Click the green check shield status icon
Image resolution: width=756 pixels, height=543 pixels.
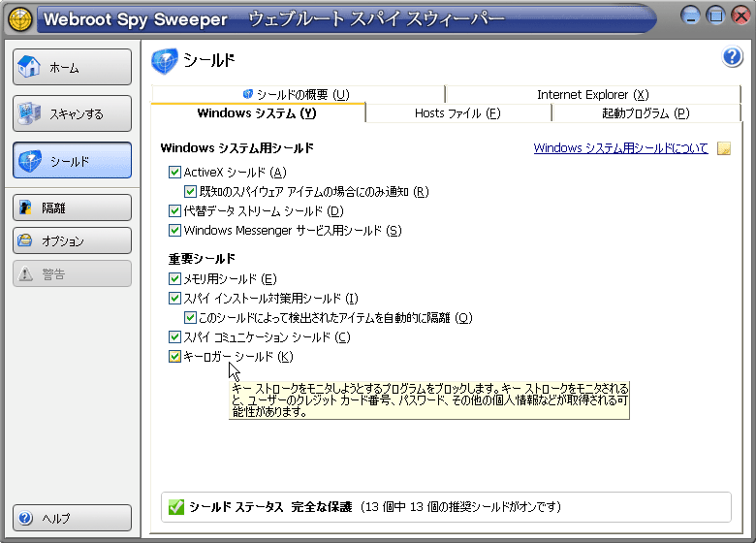click(176, 507)
